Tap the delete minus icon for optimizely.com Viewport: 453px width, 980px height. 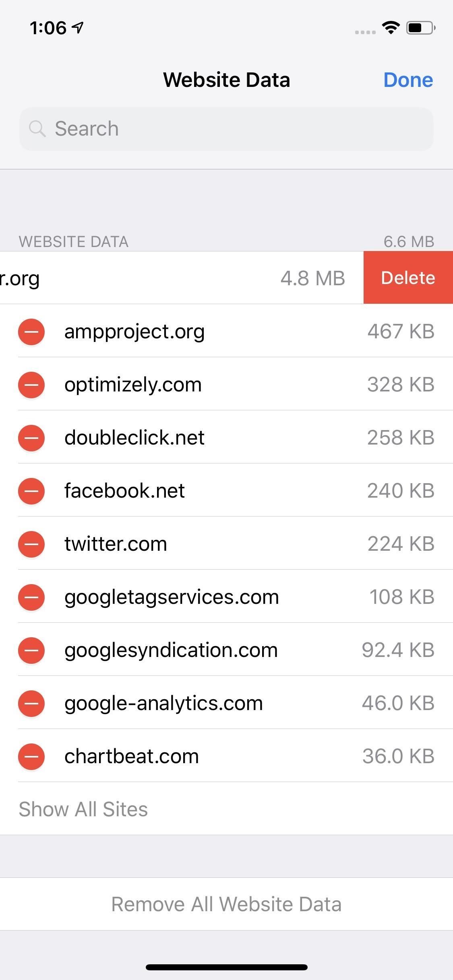pos(31,385)
